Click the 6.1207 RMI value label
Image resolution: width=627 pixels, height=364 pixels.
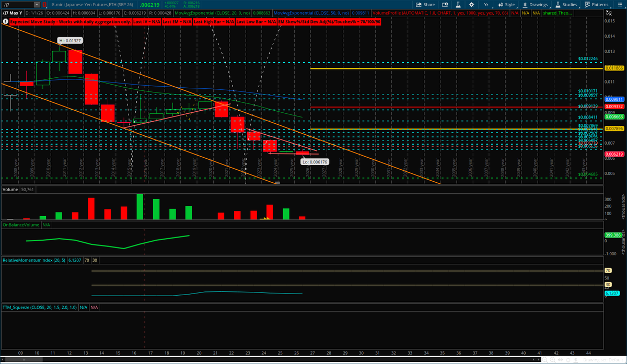pos(612,293)
